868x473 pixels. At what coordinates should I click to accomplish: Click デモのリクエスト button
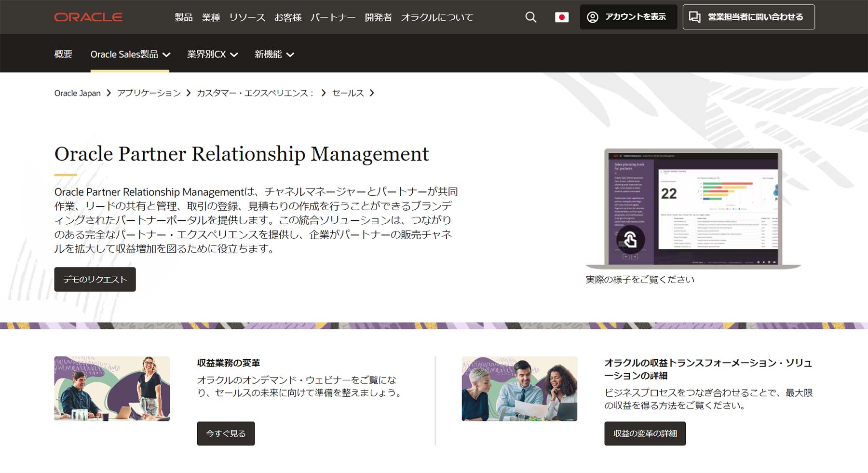coord(95,279)
